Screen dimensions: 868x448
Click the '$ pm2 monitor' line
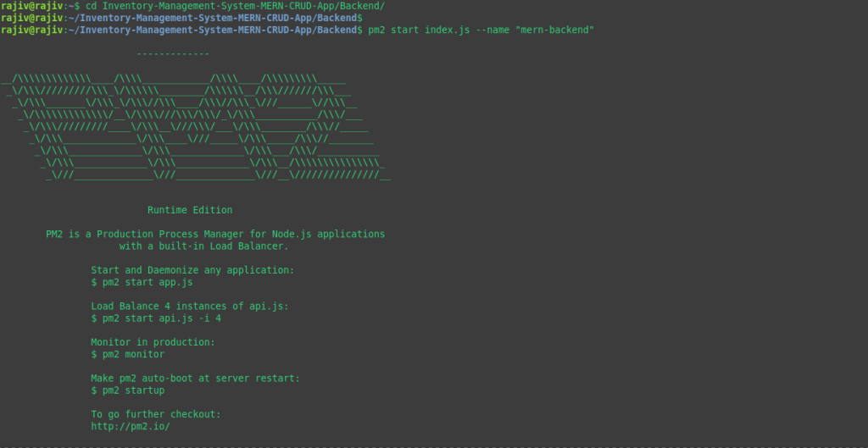pyautogui.click(x=127, y=355)
